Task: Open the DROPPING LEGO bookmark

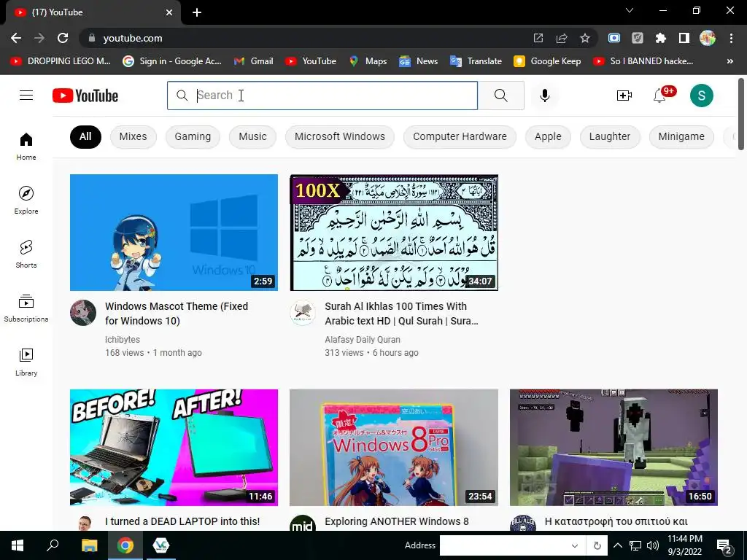Action: click(x=61, y=61)
